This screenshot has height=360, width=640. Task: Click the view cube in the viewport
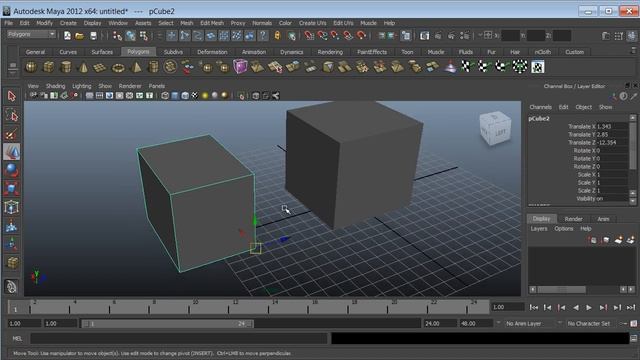(495, 128)
